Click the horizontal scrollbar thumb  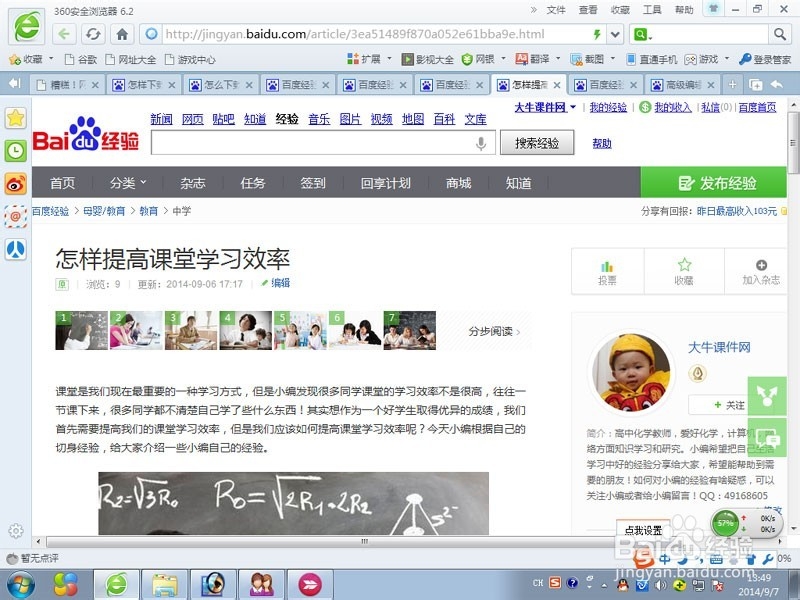pos(364,541)
